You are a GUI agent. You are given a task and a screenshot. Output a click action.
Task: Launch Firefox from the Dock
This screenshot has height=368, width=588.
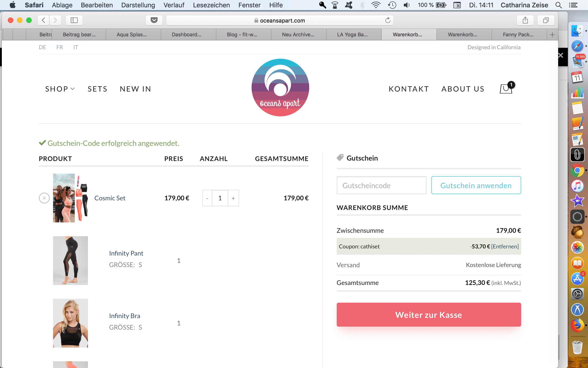coord(577,325)
